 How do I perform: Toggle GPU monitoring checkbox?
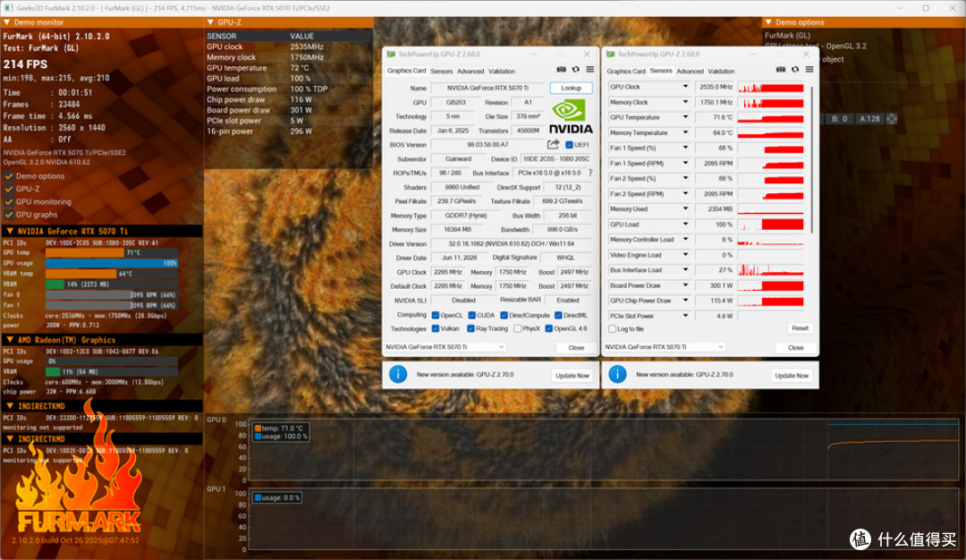point(9,201)
